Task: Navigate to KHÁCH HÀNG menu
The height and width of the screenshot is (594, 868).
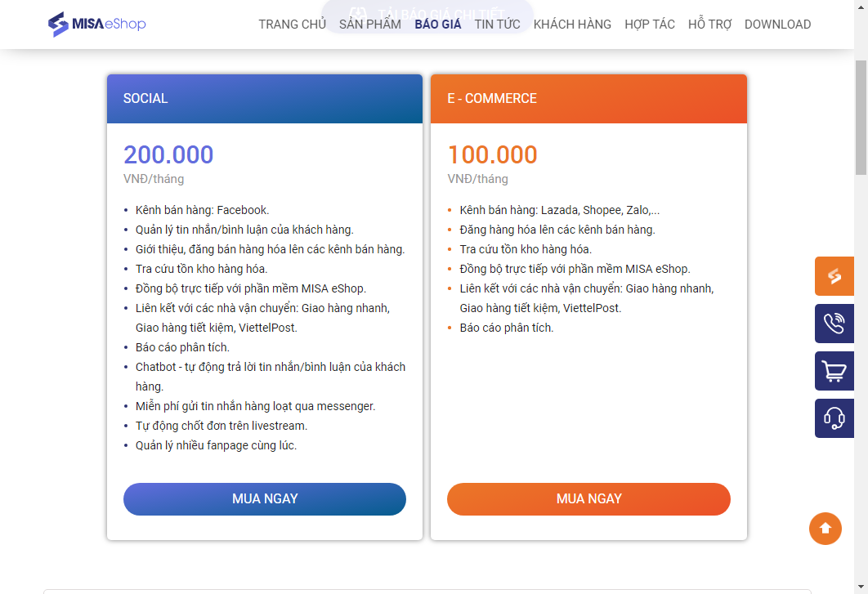Action: click(572, 25)
